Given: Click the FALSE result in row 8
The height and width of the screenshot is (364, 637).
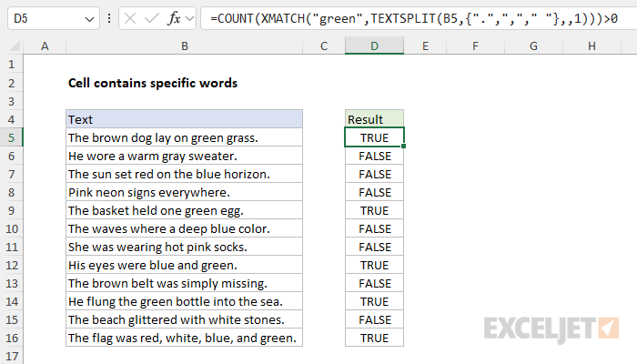Looking at the screenshot, I should 374,192.
